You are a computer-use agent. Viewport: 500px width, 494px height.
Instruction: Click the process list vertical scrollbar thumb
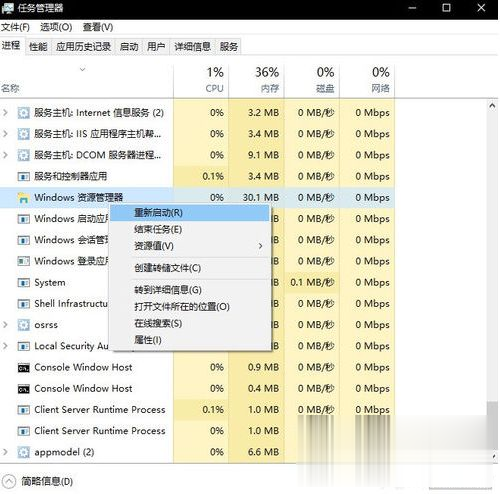point(492,426)
